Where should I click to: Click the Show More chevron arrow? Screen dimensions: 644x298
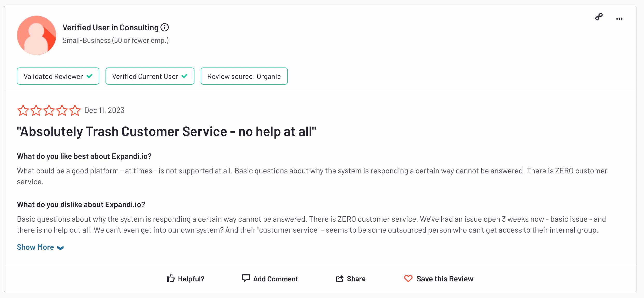point(60,248)
